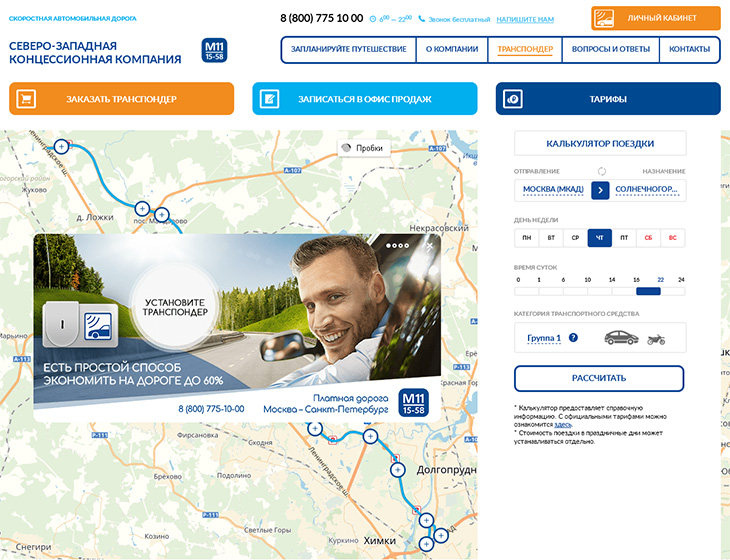This screenshot has height=560, width=730.
Task: Open the Тарифы blue button
Action: (x=608, y=99)
